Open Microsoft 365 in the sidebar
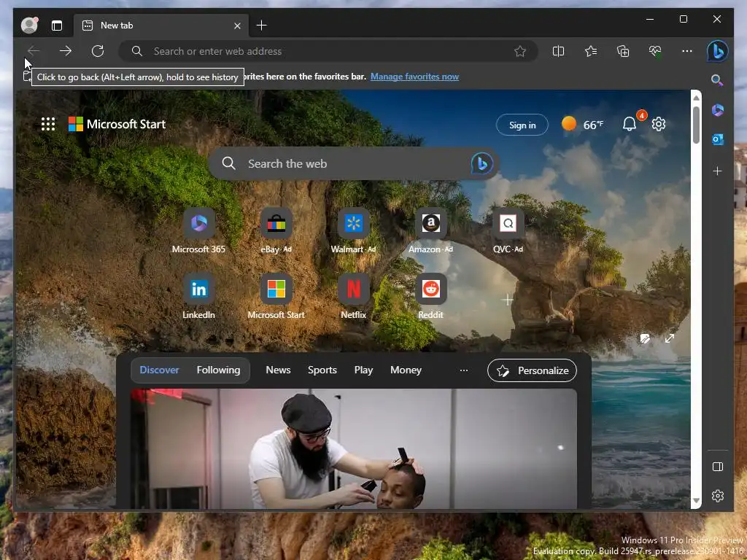Viewport: 747px width, 560px height. (x=718, y=110)
